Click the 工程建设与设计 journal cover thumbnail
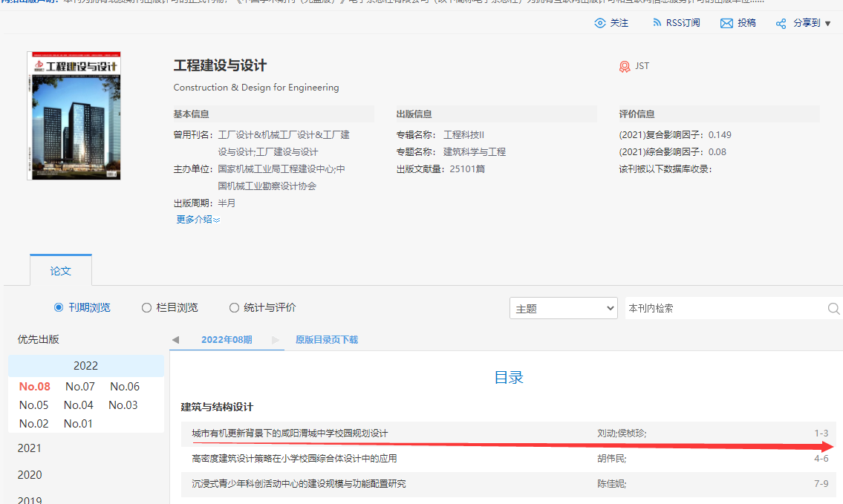843x504 pixels. (74, 115)
